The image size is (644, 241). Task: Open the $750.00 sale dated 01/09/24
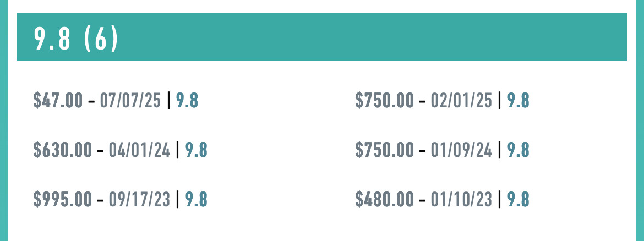pos(384,150)
